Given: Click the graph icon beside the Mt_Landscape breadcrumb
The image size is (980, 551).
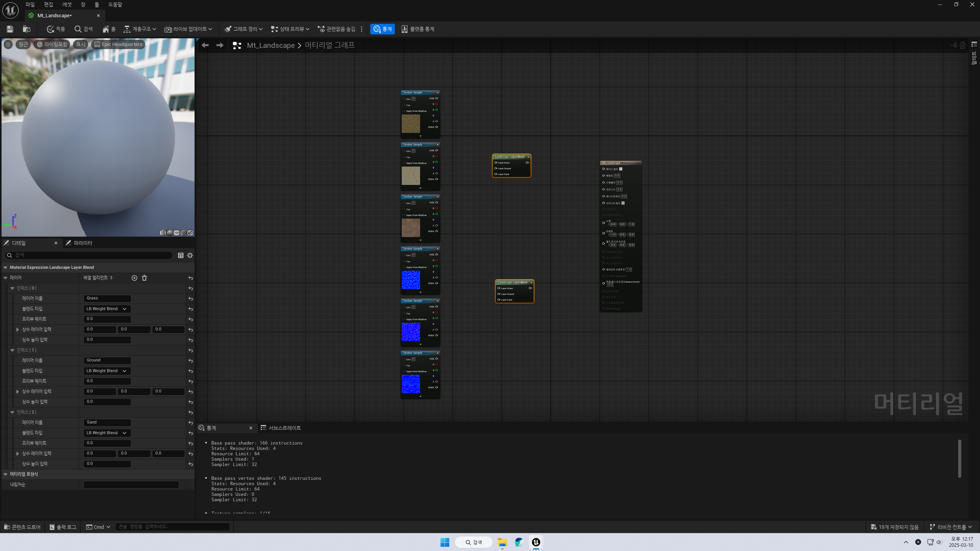Looking at the screenshot, I should point(237,46).
